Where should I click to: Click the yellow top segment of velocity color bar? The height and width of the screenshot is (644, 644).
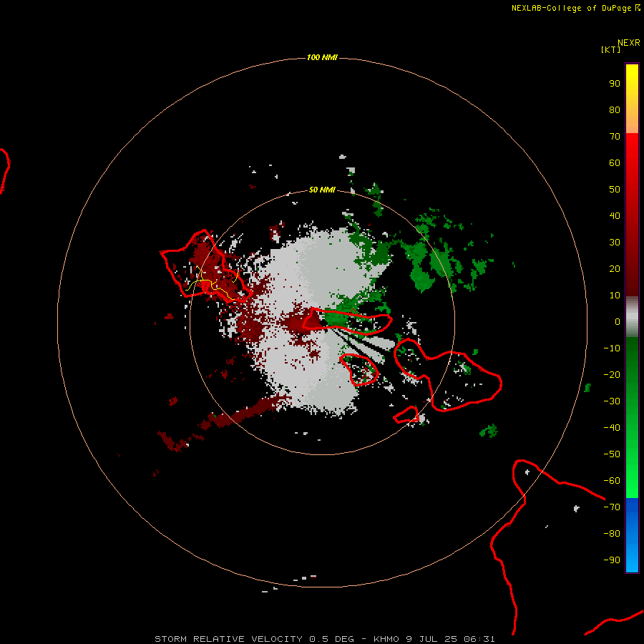tap(632, 99)
